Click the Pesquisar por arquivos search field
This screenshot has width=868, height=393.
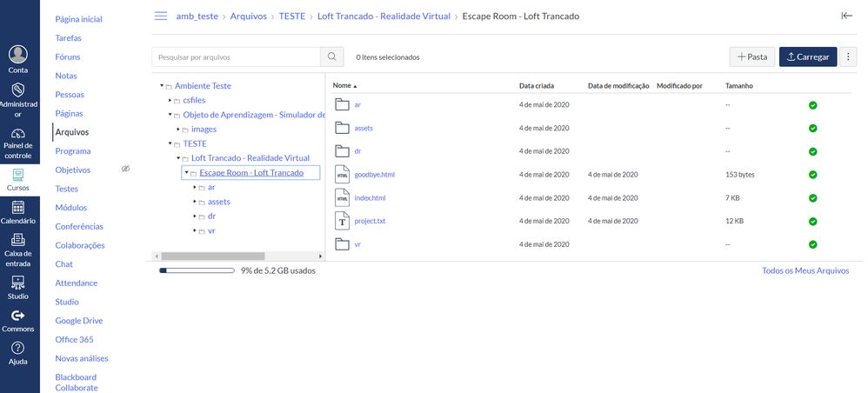[235, 57]
